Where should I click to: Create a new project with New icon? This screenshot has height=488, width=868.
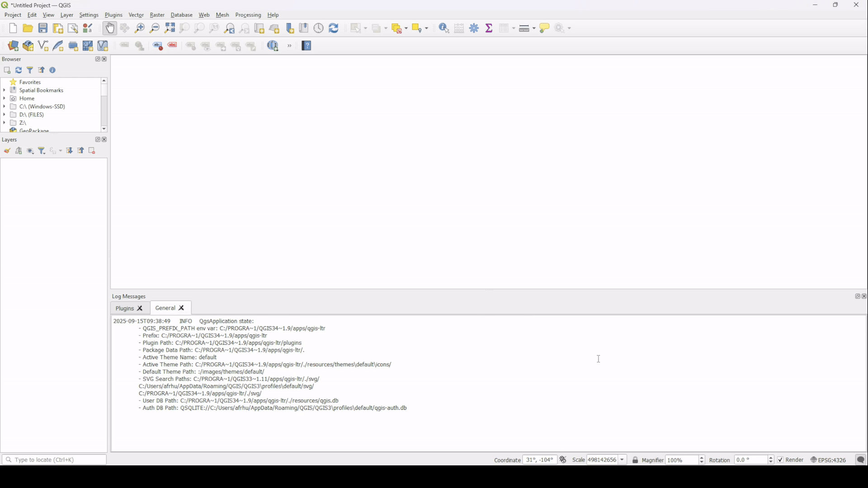pos(13,28)
